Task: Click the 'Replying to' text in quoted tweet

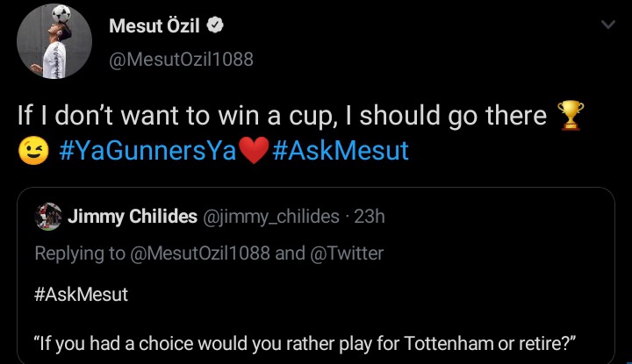Action: pyautogui.click(x=80, y=253)
